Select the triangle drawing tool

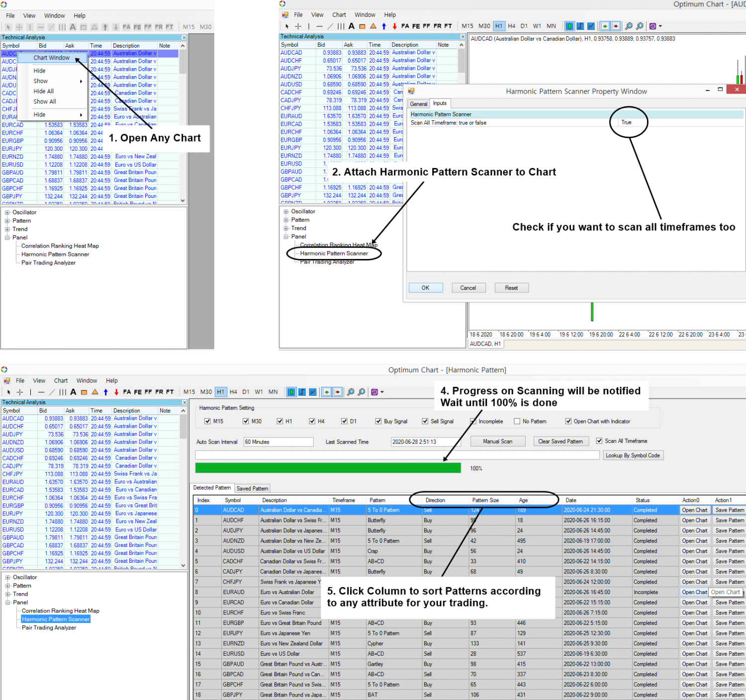(x=94, y=391)
